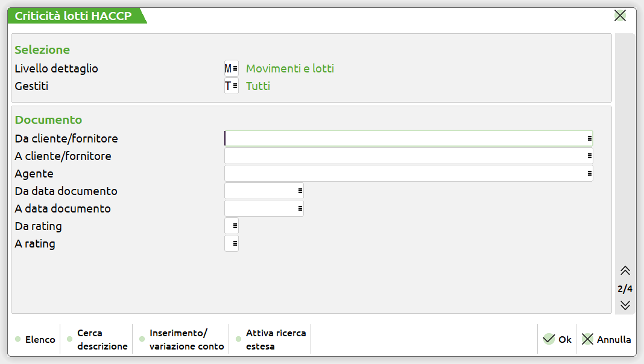Click the Elenco function button
The height and width of the screenshot is (364, 644).
[36, 339]
